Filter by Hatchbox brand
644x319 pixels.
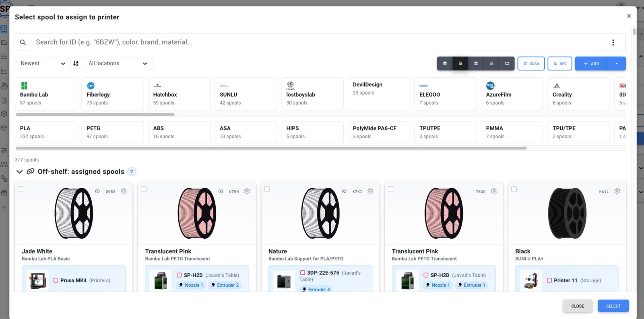pyautogui.click(x=179, y=94)
